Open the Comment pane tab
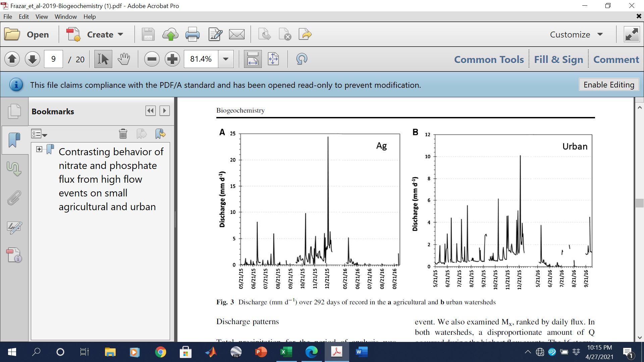644x362 pixels. coord(616,59)
